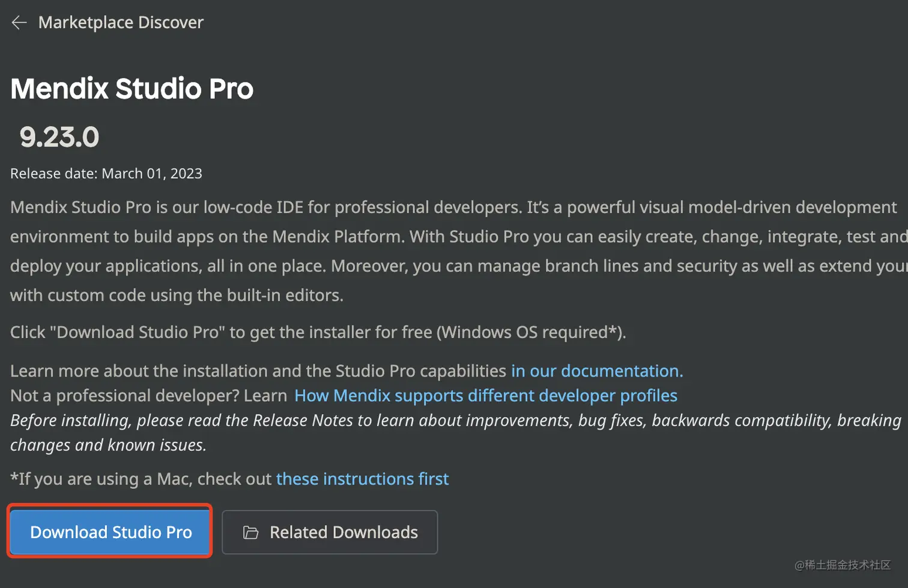Open the Studio Pro capabilities documentation
908x588 pixels.
(596, 371)
